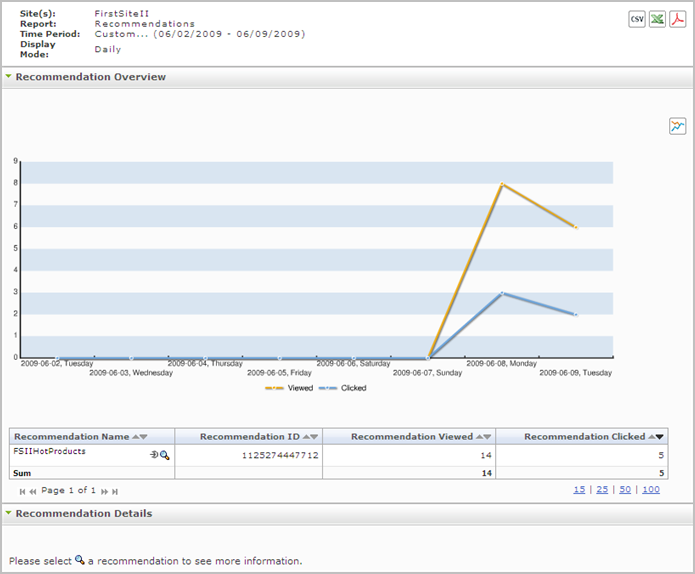Sort Recommendation Clicked ascending
Image resolution: width=695 pixels, height=574 pixels.
[652, 437]
